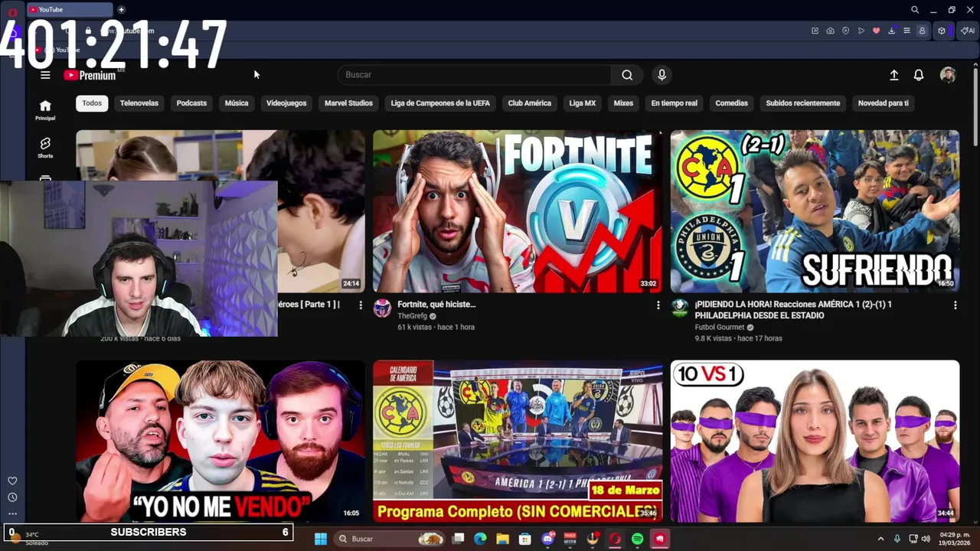Viewport: 980px width, 551px height.
Task: Click the Opera snapshot camera icon
Action: 830,31
